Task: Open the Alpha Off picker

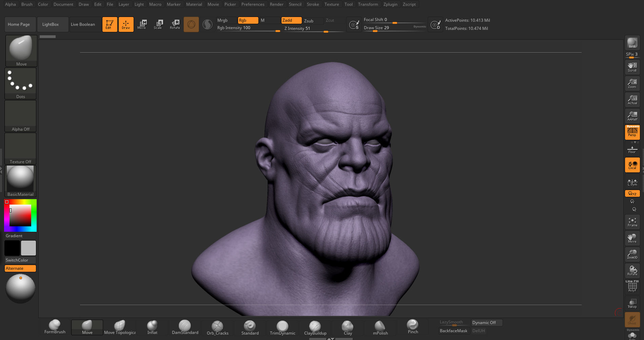Action: pos(20,116)
